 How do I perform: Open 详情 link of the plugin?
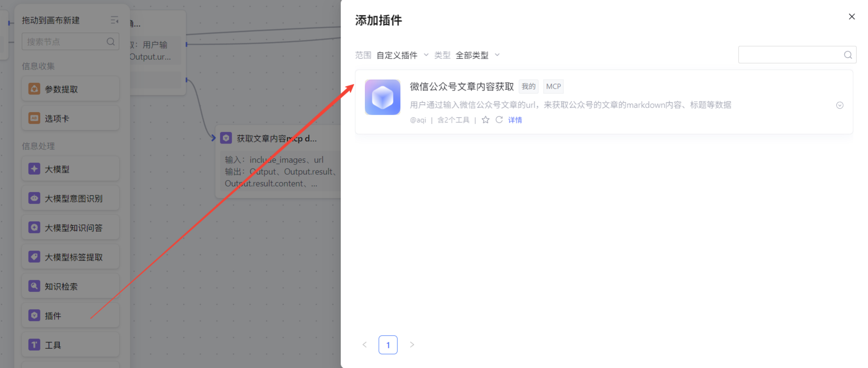515,120
